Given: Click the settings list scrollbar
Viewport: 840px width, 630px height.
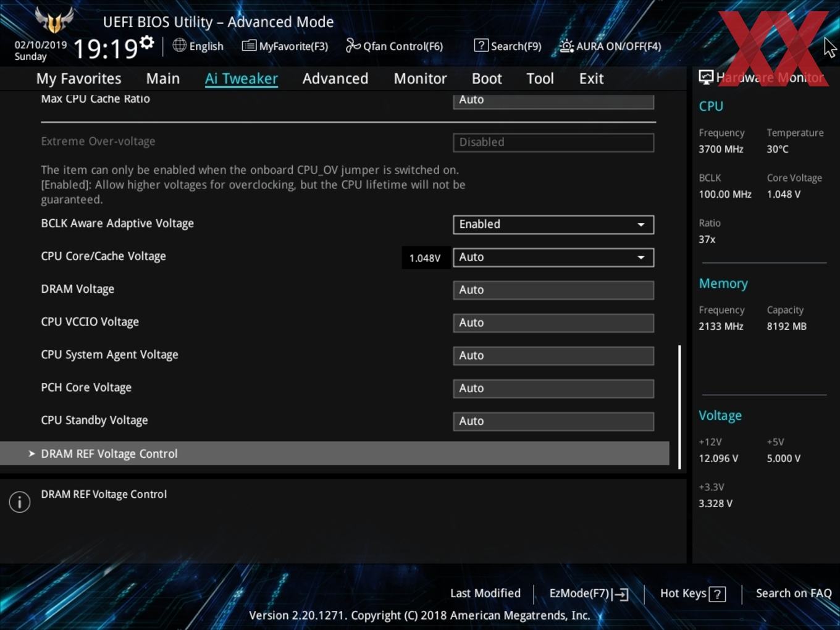Looking at the screenshot, I should [680, 407].
